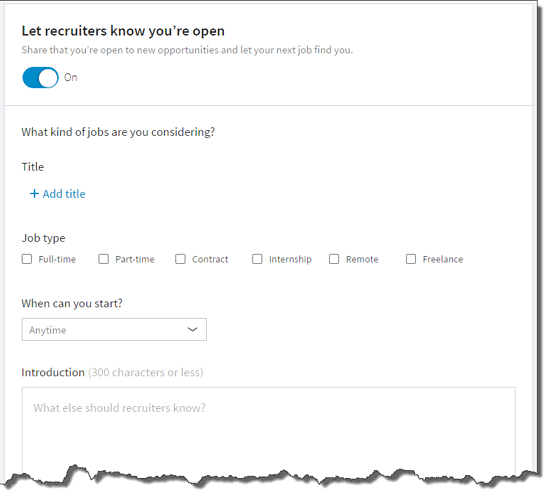Click the chevron arrow in Anytime dropdown

(x=193, y=329)
